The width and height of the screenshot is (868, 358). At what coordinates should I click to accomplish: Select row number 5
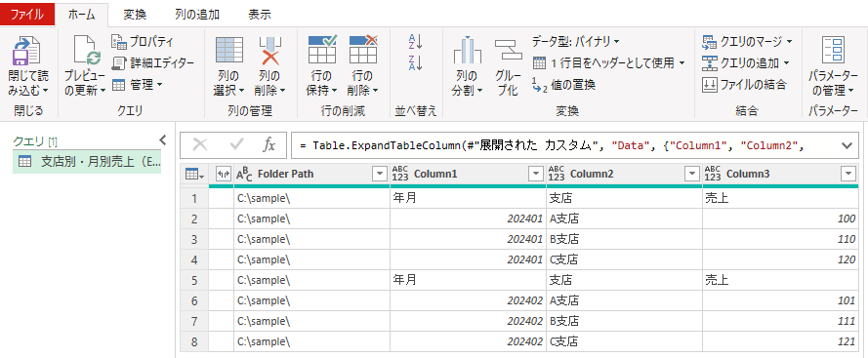(x=194, y=280)
